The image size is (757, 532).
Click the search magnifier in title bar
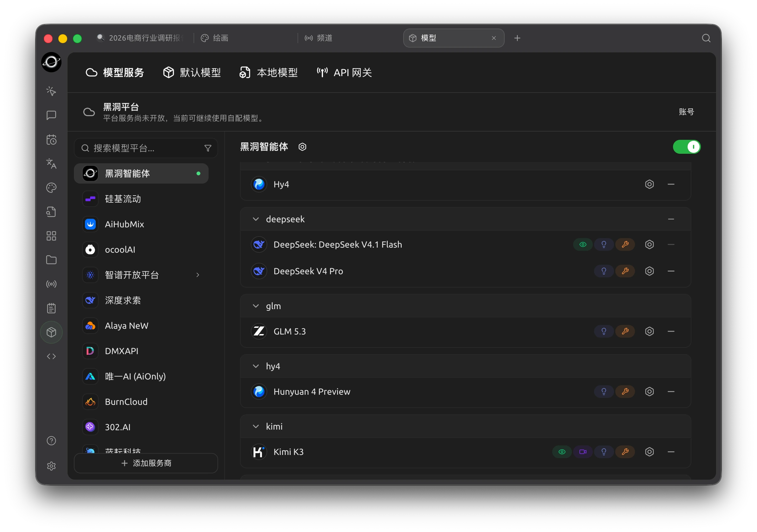click(706, 38)
